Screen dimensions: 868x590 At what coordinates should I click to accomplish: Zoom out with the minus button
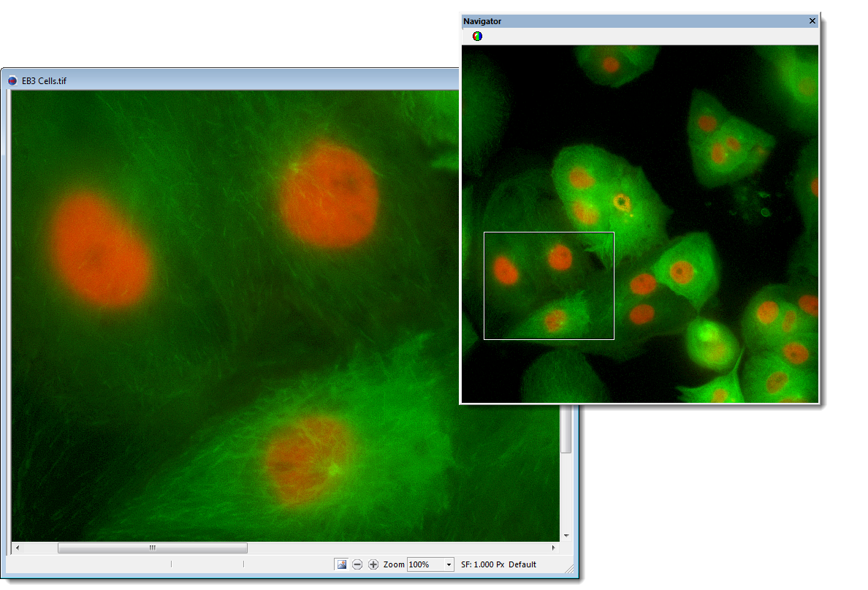(x=357, y=564)
